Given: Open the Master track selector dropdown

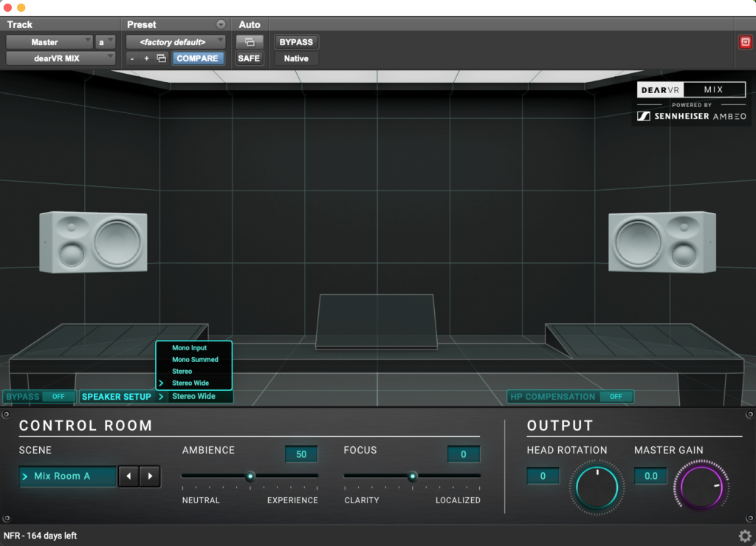Looking at the screenshot, I should [x=49, y=42].
